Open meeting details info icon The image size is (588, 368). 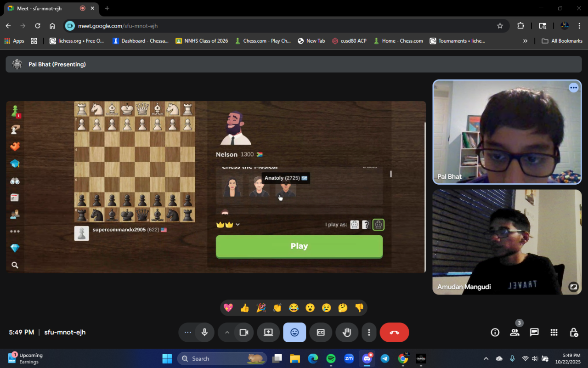[495, 332]
